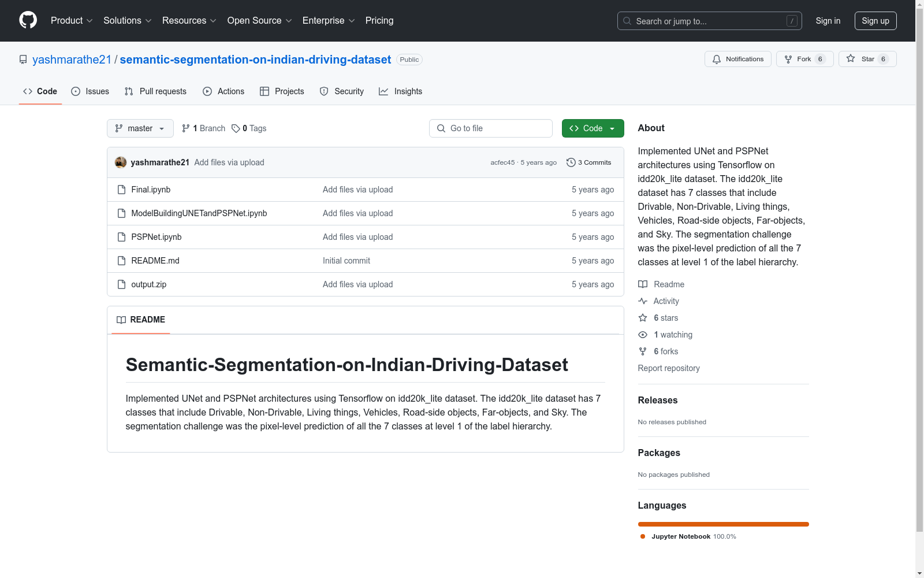Click the fork icon beside 6 forks
Viewport: 924px width, 578px height.
[x=643, y=351]
